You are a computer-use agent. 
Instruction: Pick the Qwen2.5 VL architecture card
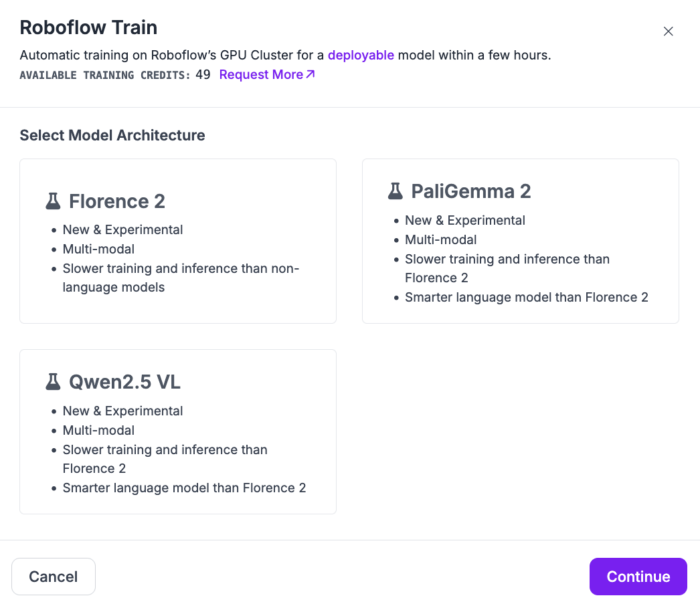(x=178, y=431)
